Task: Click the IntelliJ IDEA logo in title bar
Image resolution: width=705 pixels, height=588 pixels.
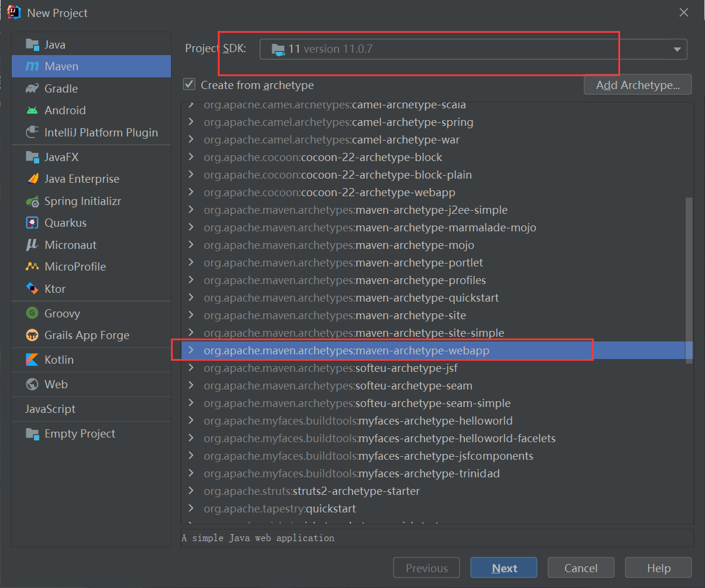Action: click(x=14, y=12)
